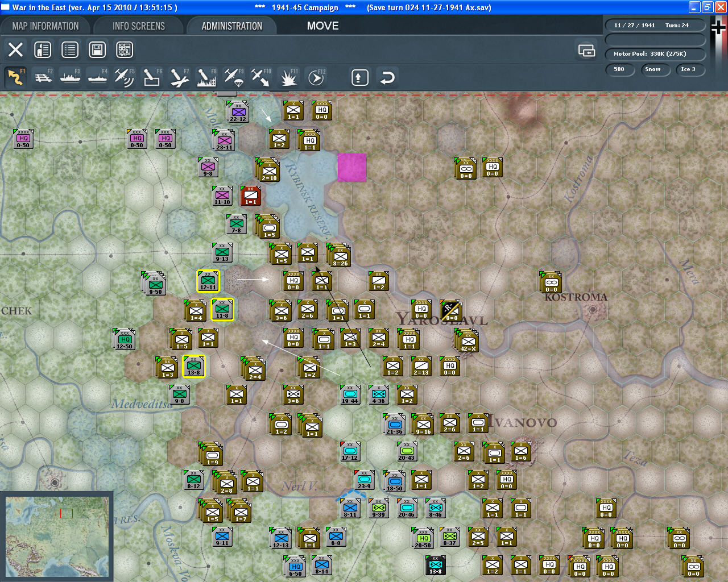This screenshot has width=728, height=582.
Task: Click the German cross flag emblem
Action: tap(719, 27)
